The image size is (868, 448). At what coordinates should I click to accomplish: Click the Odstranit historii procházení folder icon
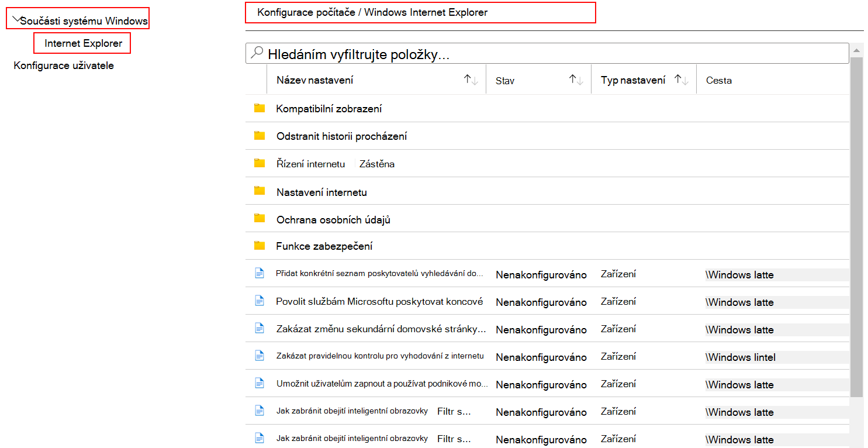[260, 136]
